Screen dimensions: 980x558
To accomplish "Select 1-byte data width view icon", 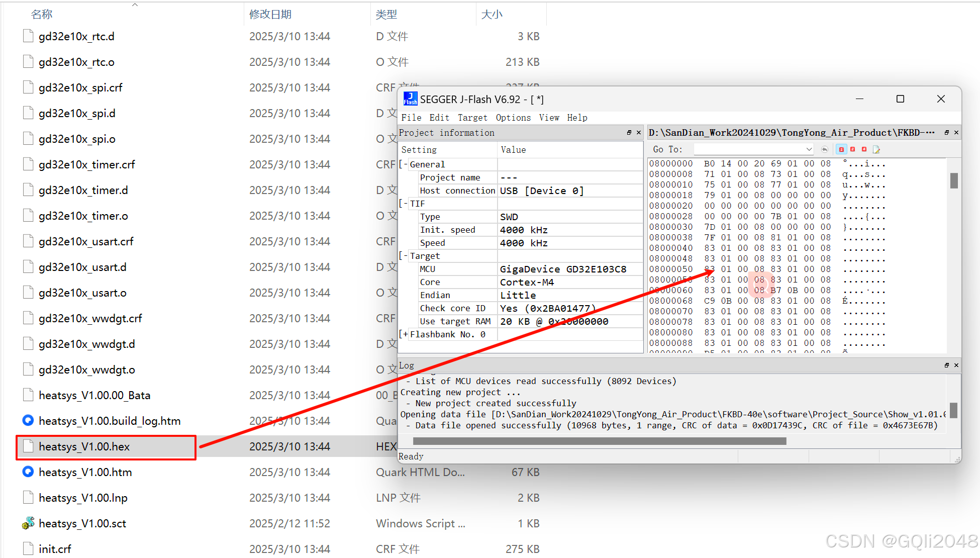I will (841, 149).
